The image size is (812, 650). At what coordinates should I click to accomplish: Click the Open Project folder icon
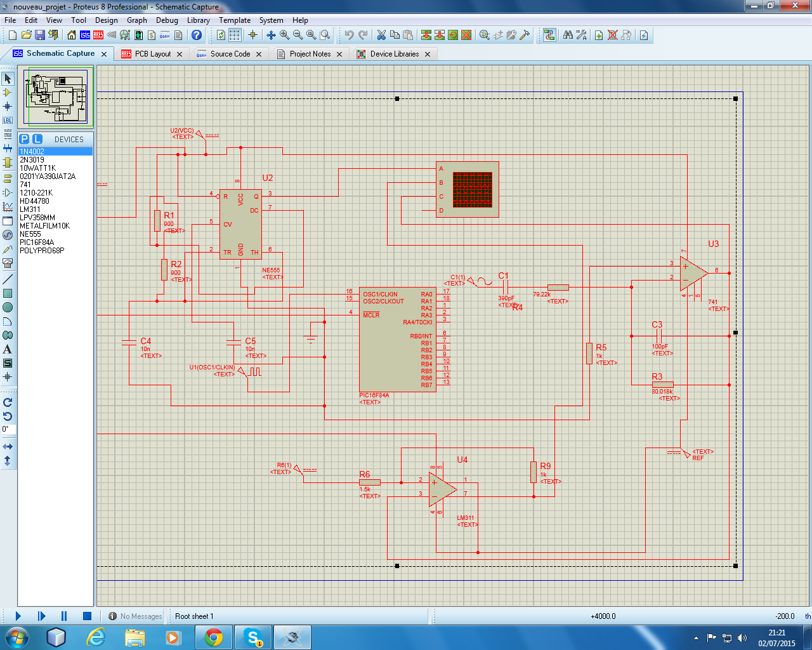click(x=26, y=36)
